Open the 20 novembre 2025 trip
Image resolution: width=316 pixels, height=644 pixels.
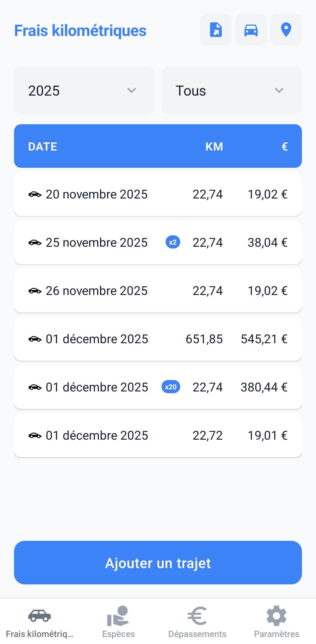tap(158, 194)
